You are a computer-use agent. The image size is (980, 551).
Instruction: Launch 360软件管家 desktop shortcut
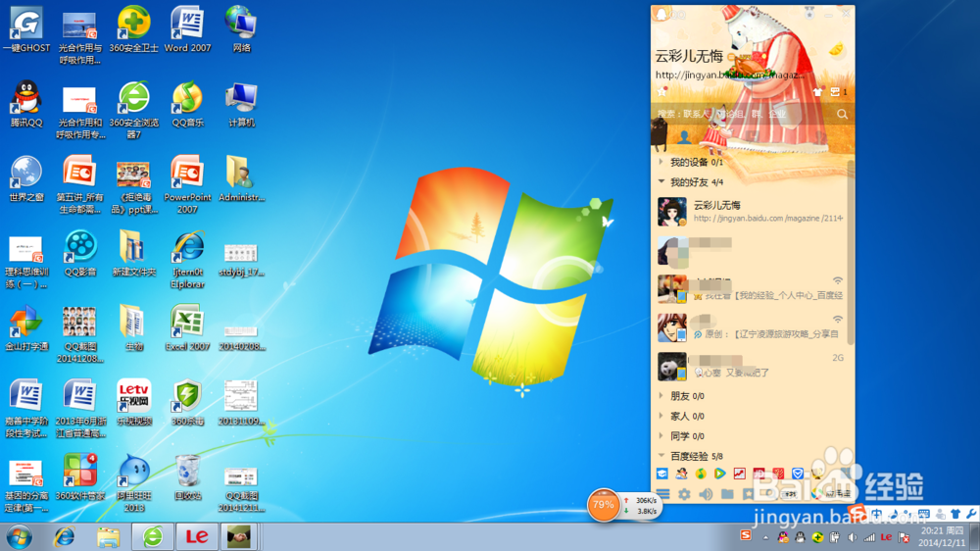pyautogui.click(x=80, y=476)
